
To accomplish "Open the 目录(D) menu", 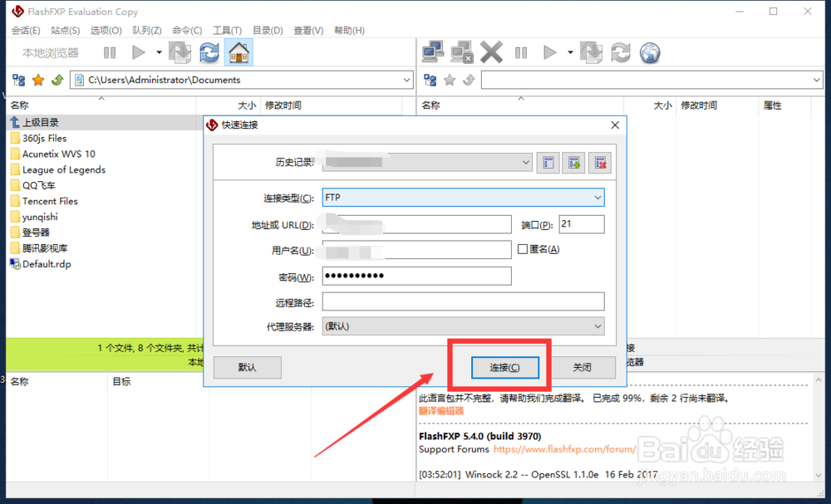I will pos(268,30).
